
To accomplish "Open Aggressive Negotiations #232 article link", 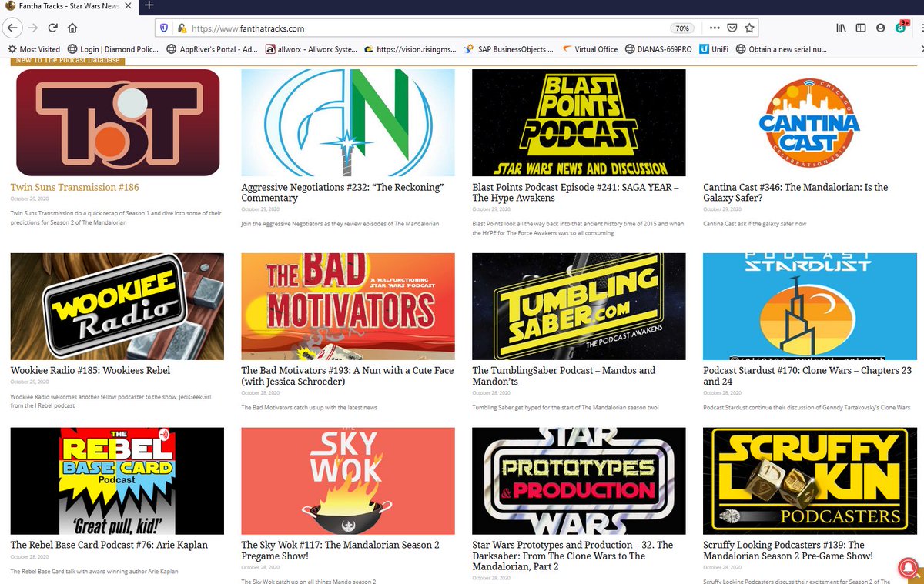I will coord(343,192).
